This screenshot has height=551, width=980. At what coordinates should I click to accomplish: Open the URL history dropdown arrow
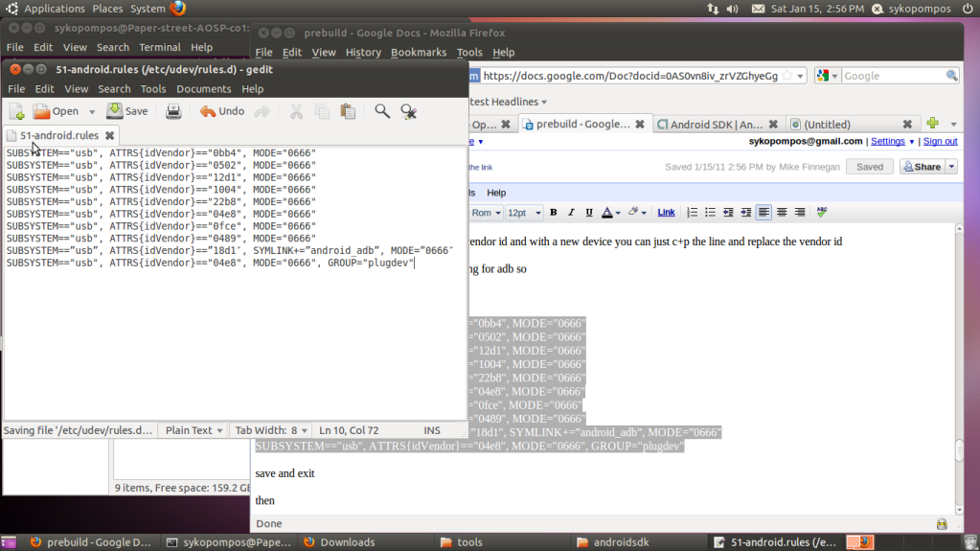800,77
